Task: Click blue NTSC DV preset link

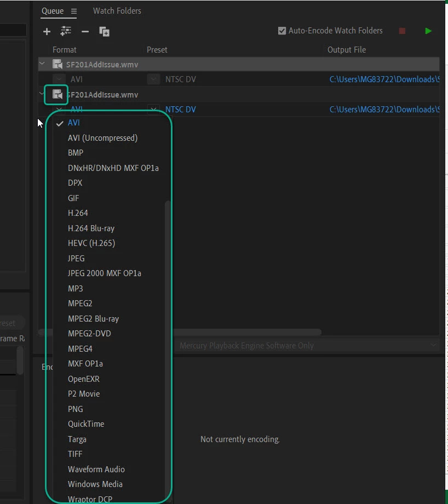Action: [181, 109]
